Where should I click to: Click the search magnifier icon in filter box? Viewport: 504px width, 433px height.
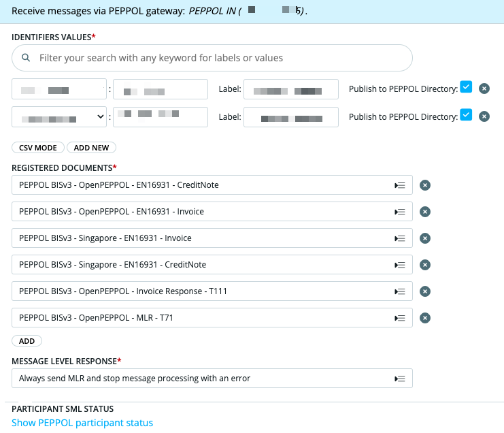pos(26,58)
